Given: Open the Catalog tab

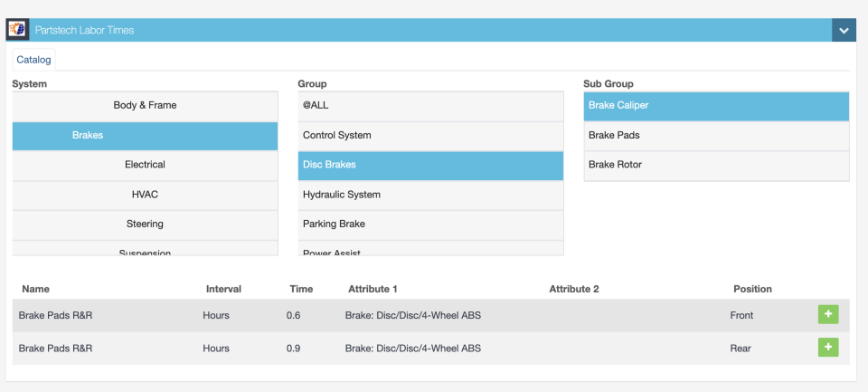Looking at the screenshot, I should click(x=33, y=60).
